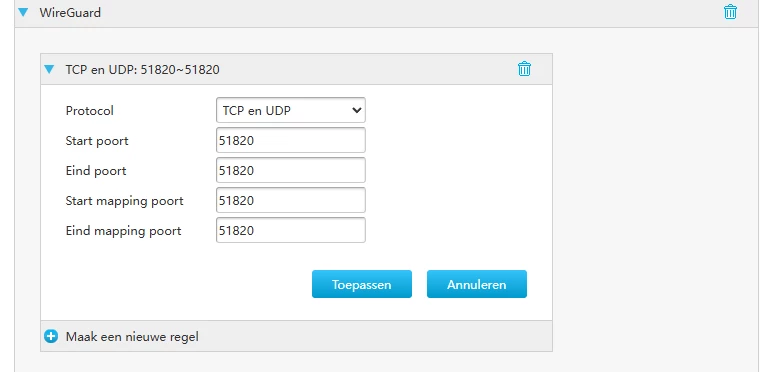This screenshot has height=372, width=763.
Task: Cancel editing with the Annuleren button
Action: click(476, 284)
